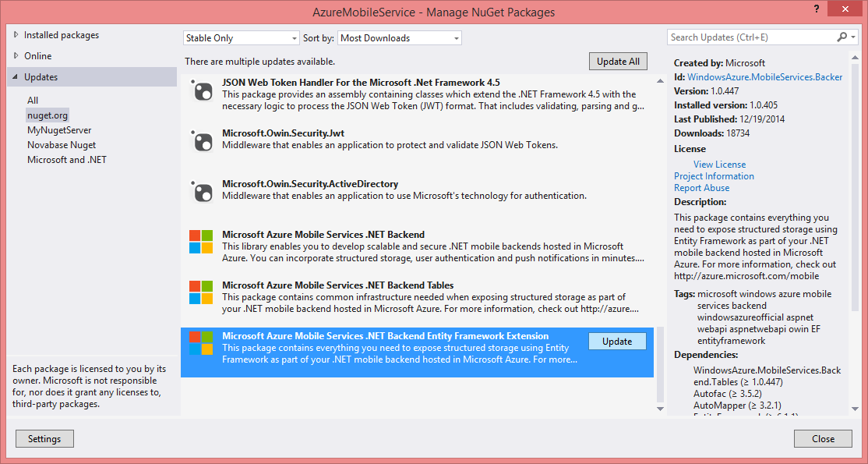Expand the Online node
868x464 pixels.
click(15, 56)
